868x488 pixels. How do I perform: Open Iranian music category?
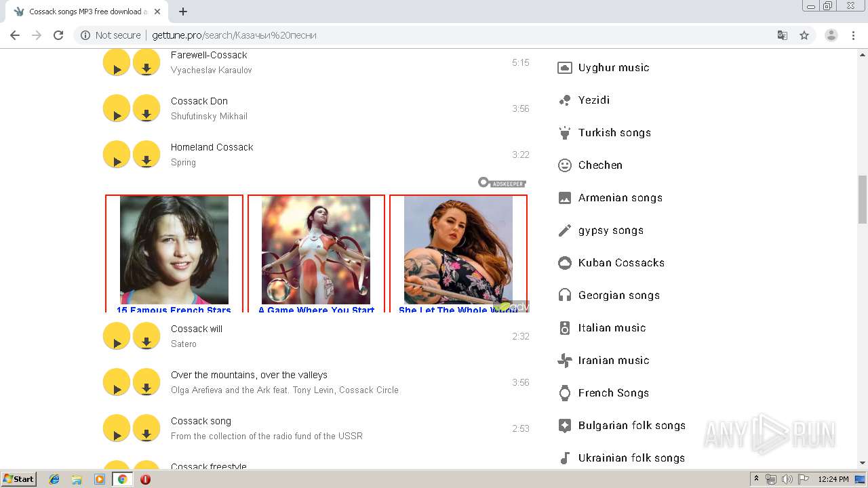click(614, 361)
